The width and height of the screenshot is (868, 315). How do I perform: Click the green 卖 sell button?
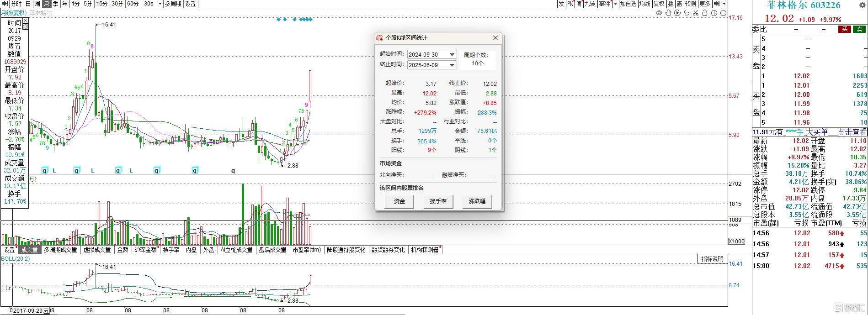tap(859, 29)
